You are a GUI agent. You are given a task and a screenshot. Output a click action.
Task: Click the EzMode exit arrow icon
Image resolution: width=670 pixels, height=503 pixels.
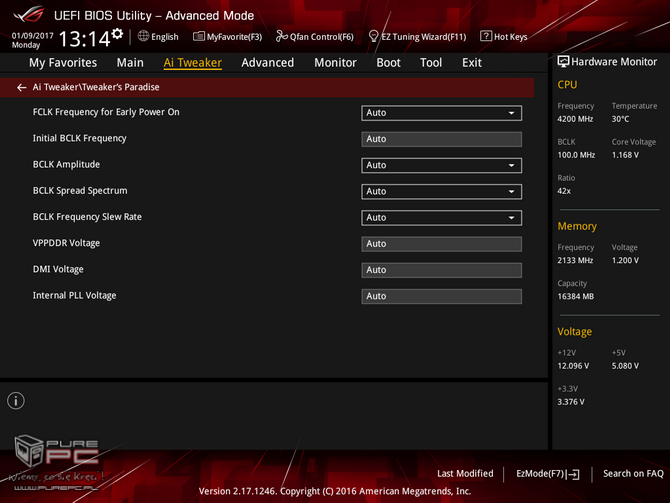tap(574, 474)
